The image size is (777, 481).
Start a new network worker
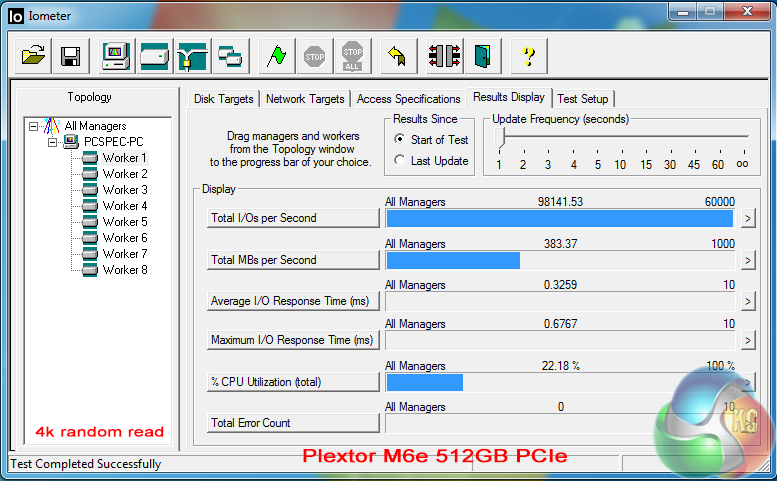tap(192, 55)
